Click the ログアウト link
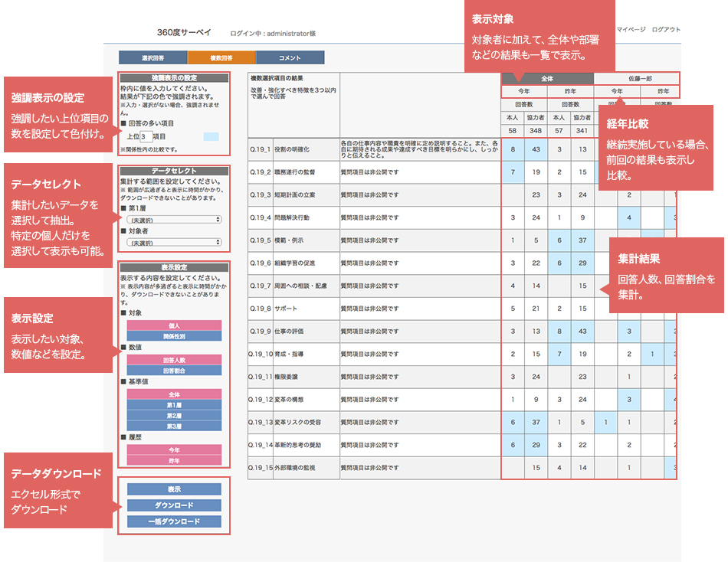728x562 pixels. (665, 29)
